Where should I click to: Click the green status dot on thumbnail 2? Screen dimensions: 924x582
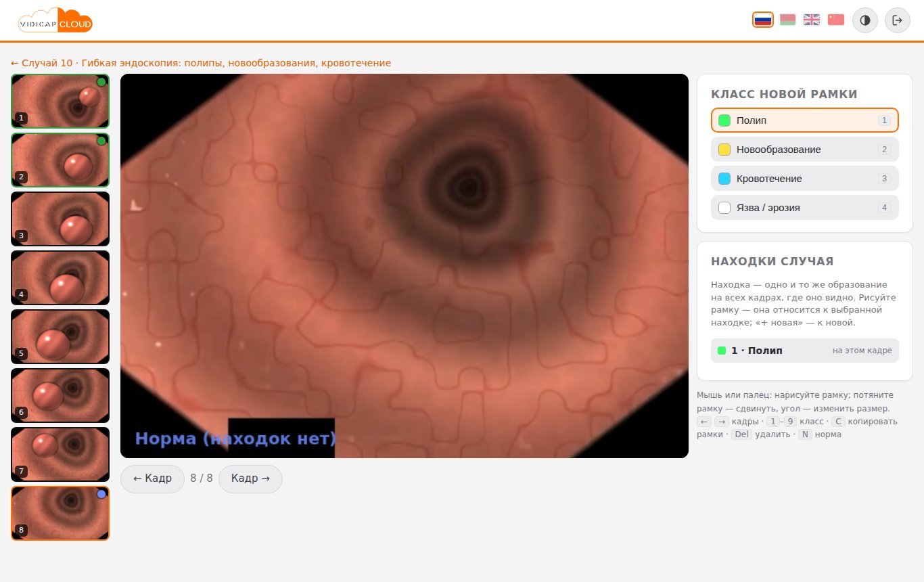click(x=101, y=141)
